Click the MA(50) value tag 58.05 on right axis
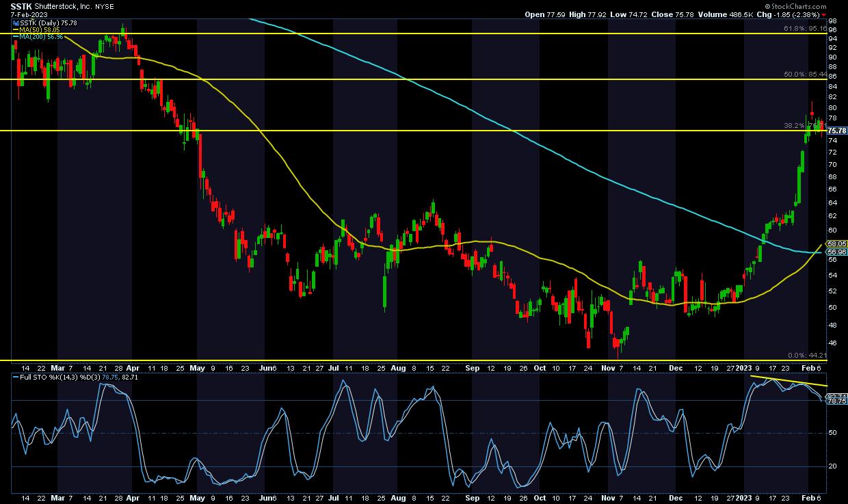 click(x=837, y=243)
